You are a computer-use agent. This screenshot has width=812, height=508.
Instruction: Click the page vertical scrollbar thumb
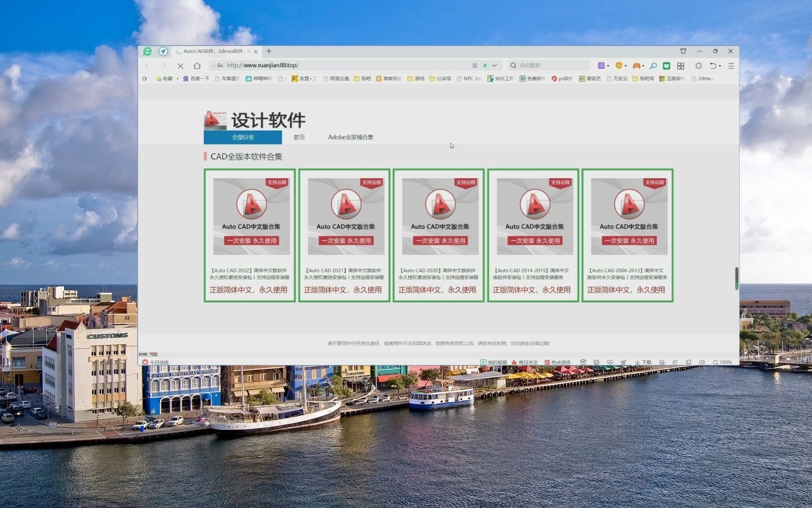pyautogui.click(x=736, y=278)
